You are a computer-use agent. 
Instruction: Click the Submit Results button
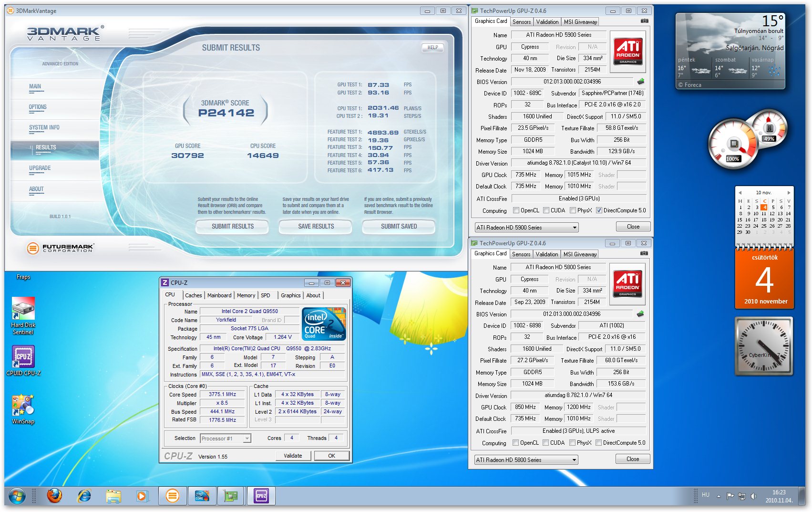point(232,227)
